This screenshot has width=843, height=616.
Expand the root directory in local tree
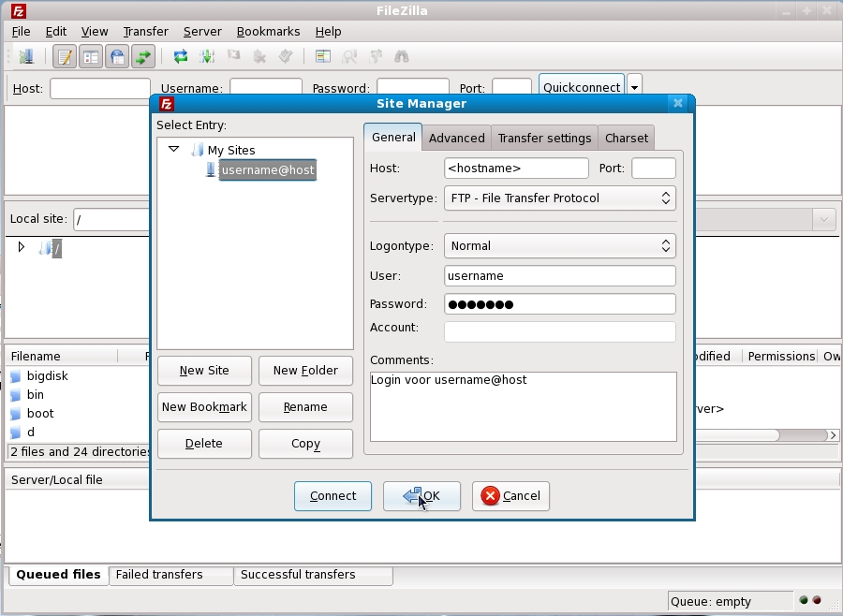pyautogui.click(x=21, y=247)
